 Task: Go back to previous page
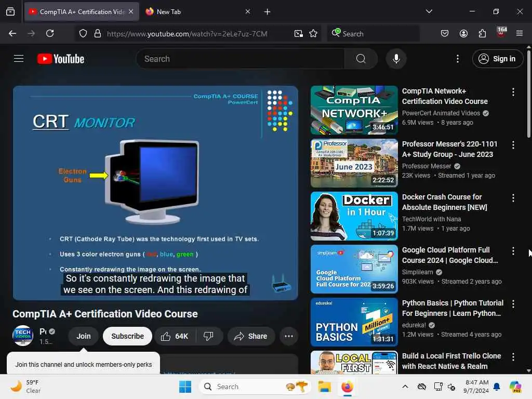pyautogui.click(x=12, y=33)
